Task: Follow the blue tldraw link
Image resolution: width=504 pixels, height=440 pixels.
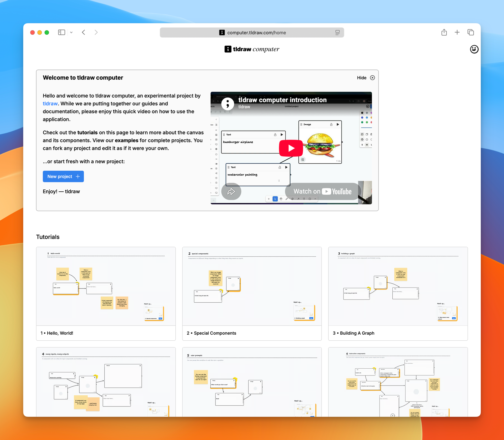Action: (50, 104)
